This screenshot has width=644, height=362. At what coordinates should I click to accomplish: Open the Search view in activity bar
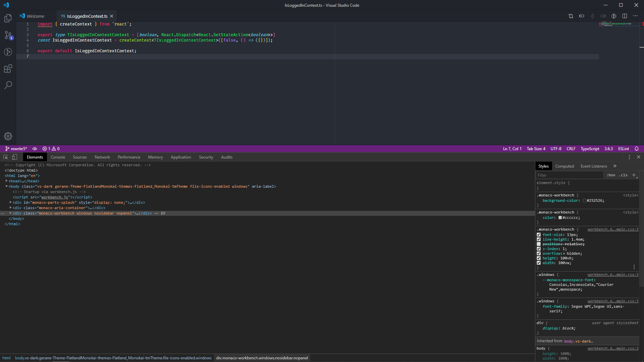pyautogui.click(x=8, y=85)
